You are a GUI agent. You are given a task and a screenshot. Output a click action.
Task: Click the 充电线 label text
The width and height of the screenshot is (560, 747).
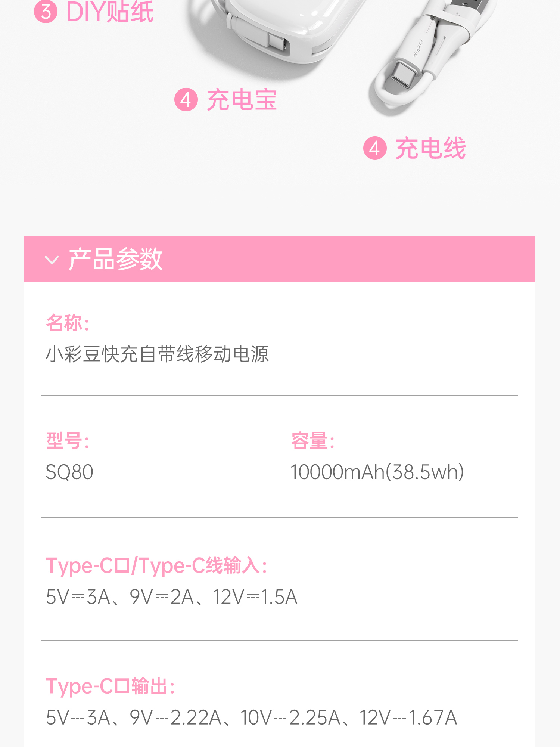[x=431, y=148]
